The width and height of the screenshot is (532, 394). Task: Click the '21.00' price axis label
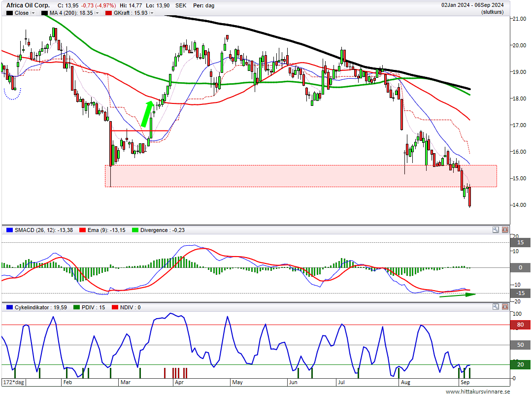[x=519, y=19]
